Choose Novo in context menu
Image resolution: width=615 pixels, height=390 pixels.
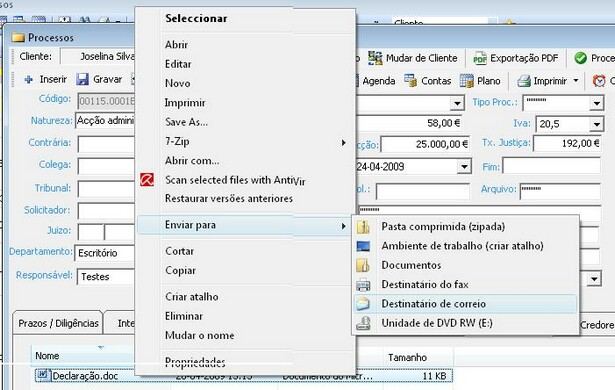[178, 83]
